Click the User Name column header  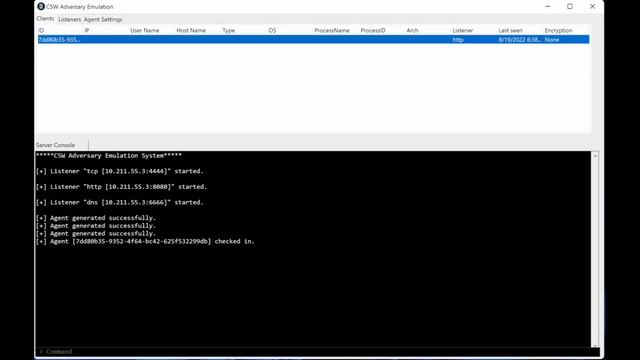tap(144, 30)
